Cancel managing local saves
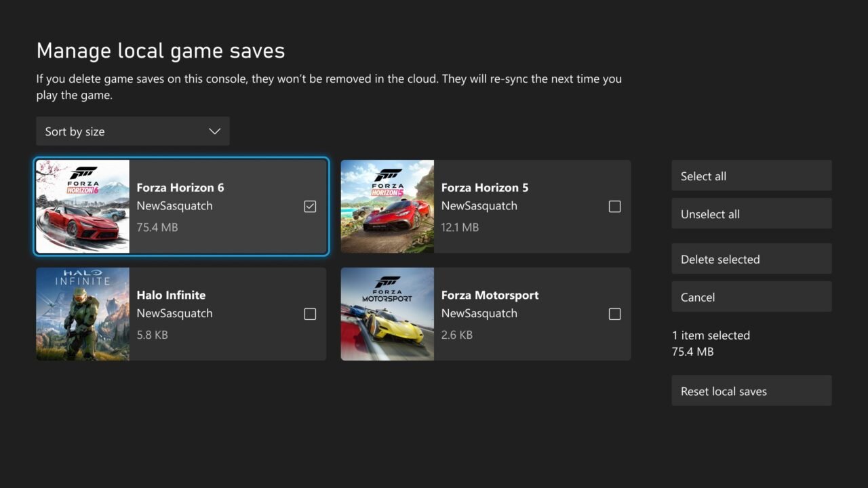868x488 pixels. (751, 297)
